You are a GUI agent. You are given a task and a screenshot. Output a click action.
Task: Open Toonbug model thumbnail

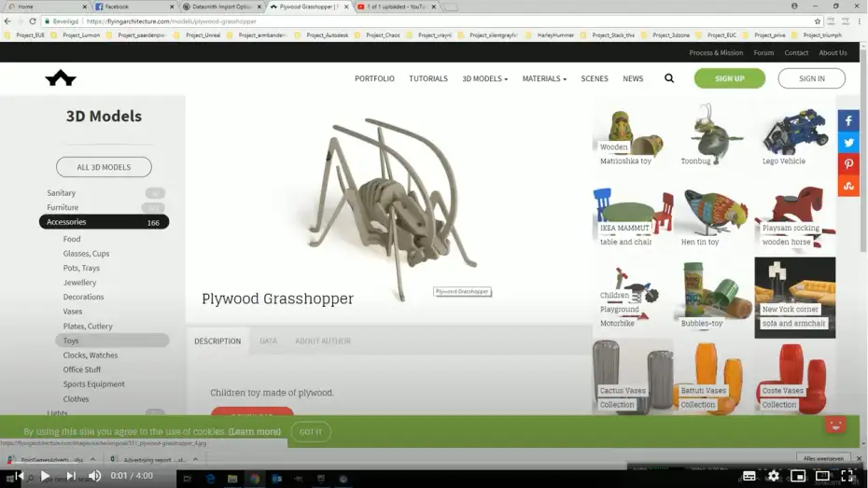tap(714, 134)
